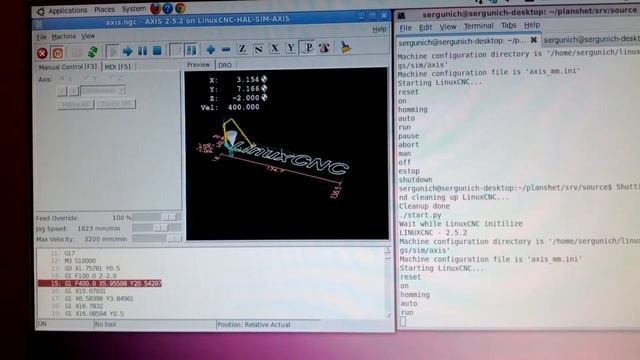Viewport: 640px width, 360px height.
Task: Open the File menu in AXIS
Action: (41, 37)
